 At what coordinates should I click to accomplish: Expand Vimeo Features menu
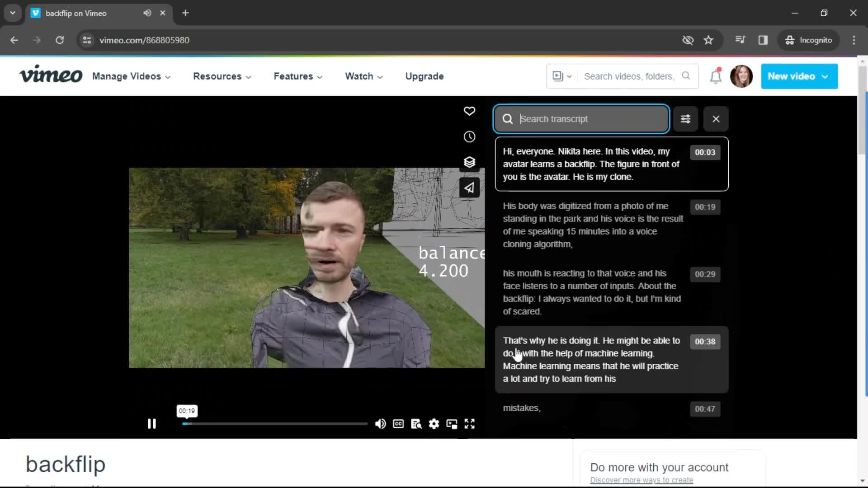point(298,76)
